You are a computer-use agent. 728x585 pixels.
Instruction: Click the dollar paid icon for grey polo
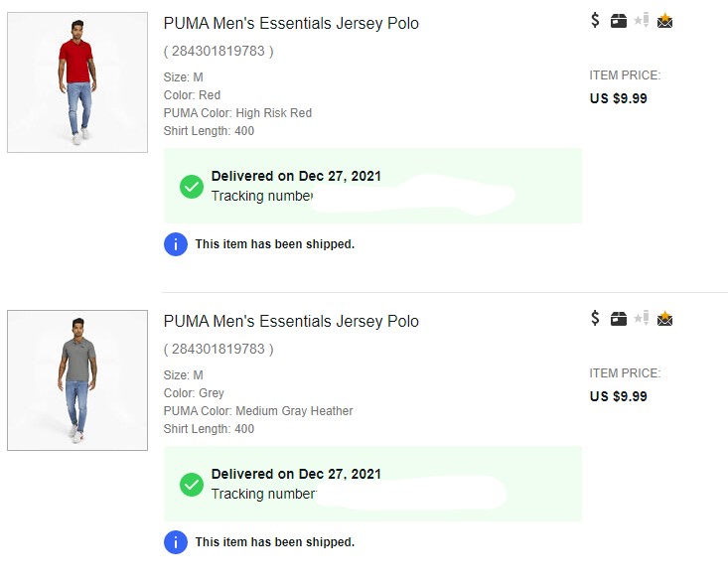click(595, 318)
